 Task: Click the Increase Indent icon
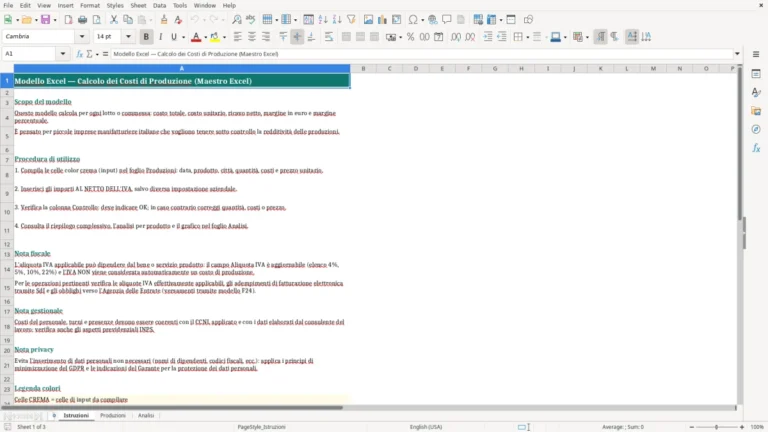488,37
